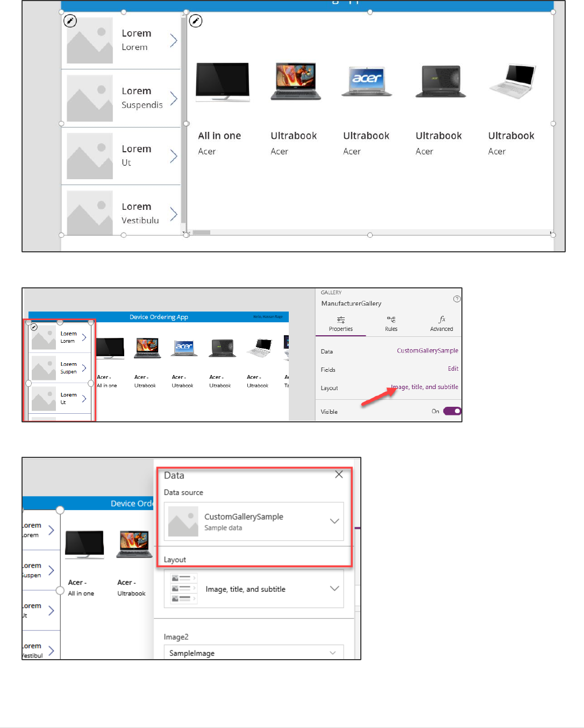Switch to the Rules tab
This screenshot has height=728, width=584.
(391, 324)
